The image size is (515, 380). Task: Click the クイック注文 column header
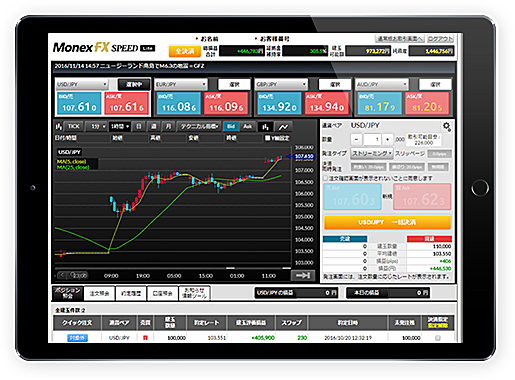pyautogui.click(x=77, y=323)
